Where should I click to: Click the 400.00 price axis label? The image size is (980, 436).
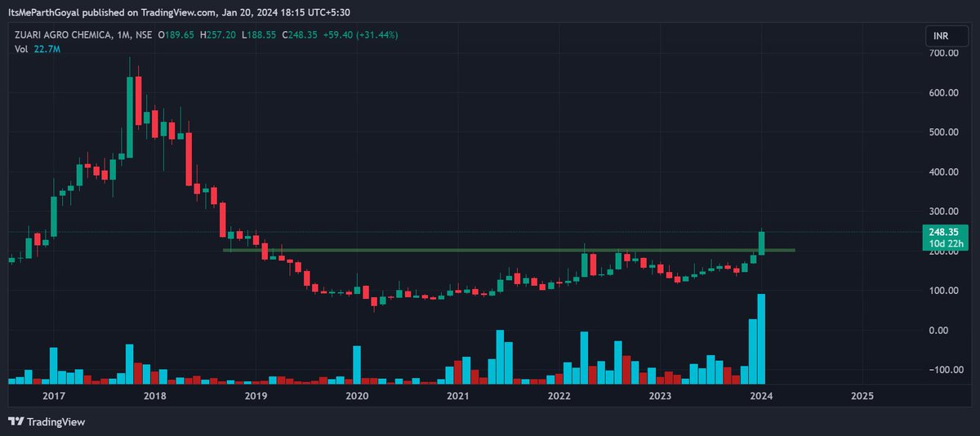click(942, 172)
